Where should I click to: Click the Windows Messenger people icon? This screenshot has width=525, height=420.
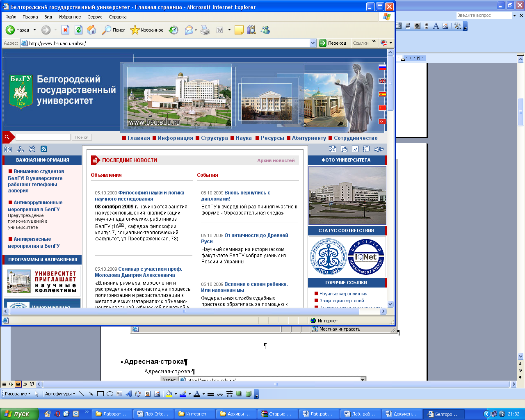(x=265, y=30)
